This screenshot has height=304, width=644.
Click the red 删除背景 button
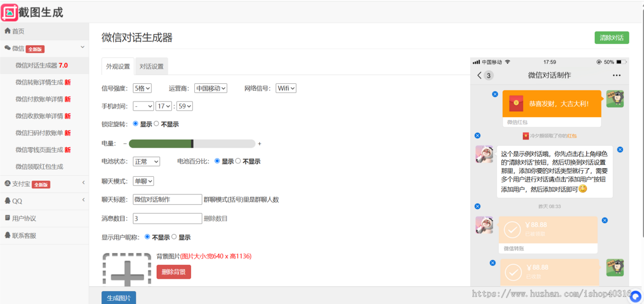pos(173,272)
